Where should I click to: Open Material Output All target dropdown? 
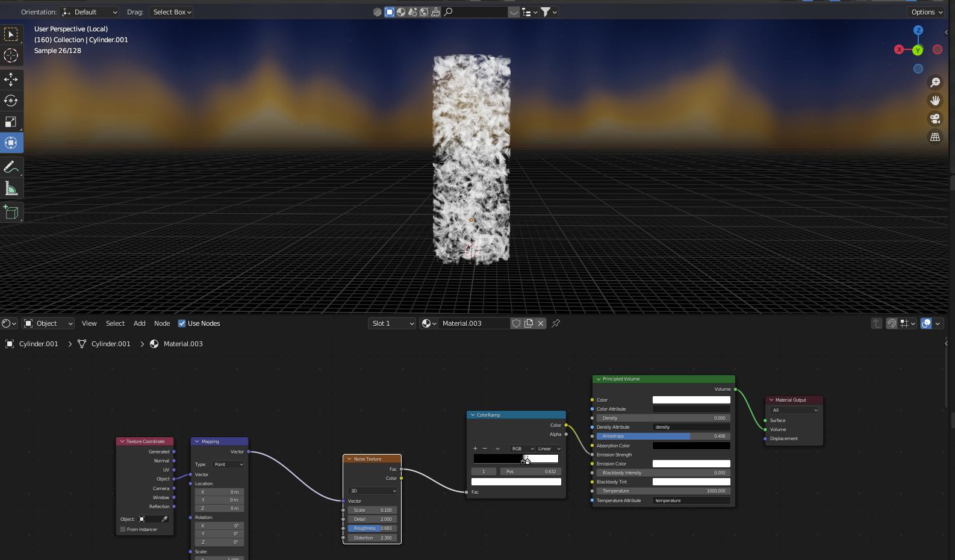(x=794, y=410)
